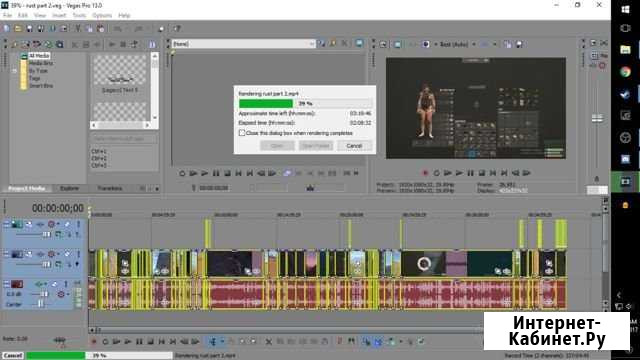Click Cancel in the rendering dialog

tap(354, 146)
